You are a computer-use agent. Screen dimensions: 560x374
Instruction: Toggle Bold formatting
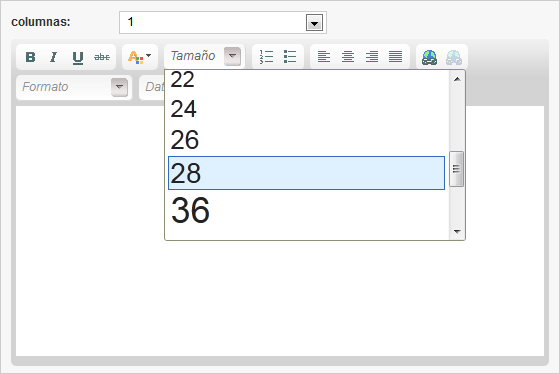tap(30, 57)
